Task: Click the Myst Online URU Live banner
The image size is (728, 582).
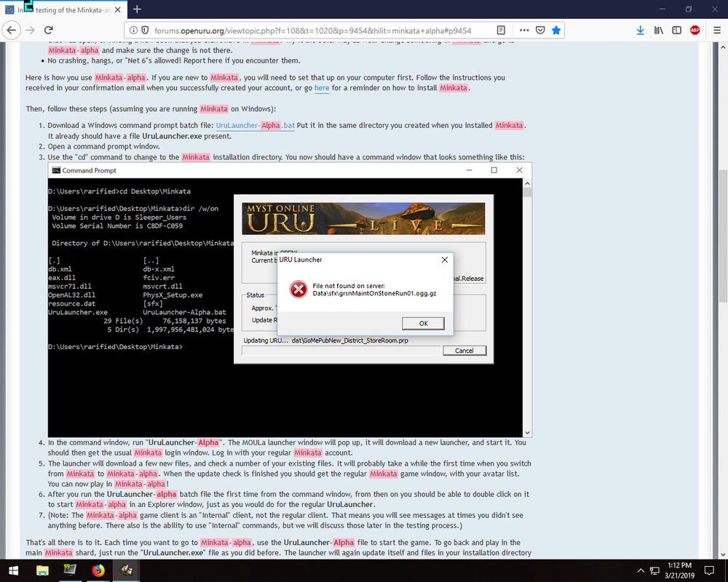Action: coord(363,218)
